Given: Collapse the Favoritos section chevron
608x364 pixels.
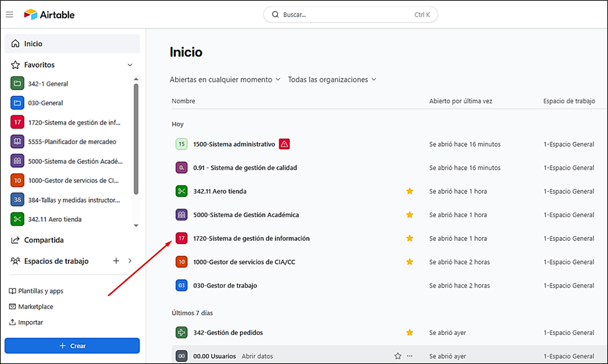Looking at the screenshot, I should [130, 65].
